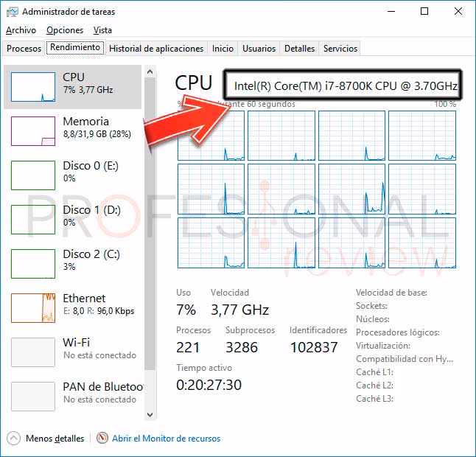Click the Menos detalles collapse arrow icon
This screenshot has height=457, width=476.
pyautogui.click(x=13, y=438)
